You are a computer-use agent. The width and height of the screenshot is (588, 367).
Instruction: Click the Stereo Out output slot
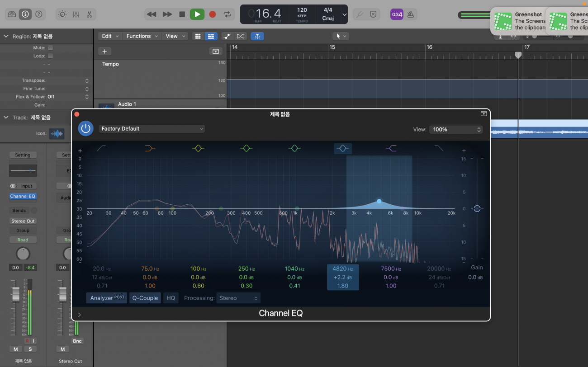pos(23,221)
